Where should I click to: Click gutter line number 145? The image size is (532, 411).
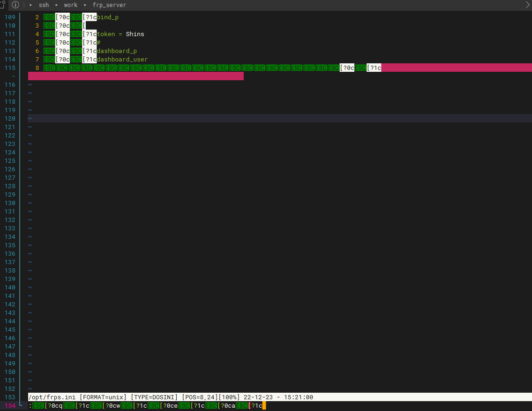click(10, 329)
